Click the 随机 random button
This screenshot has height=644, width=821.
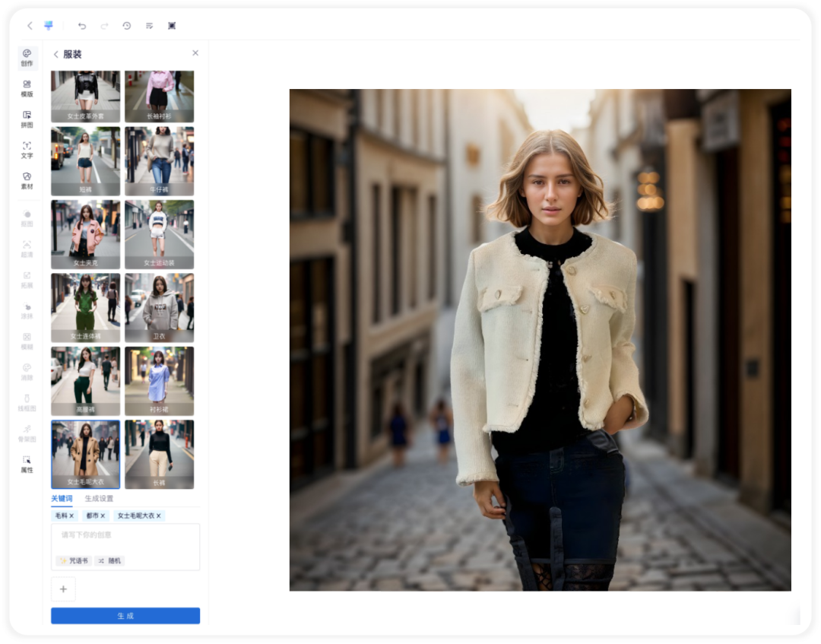point(109,561)
